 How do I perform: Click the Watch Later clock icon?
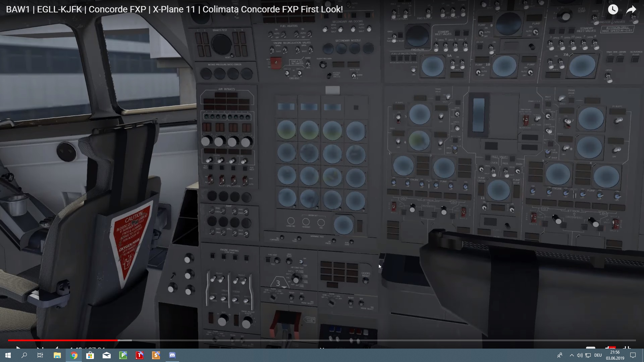(x=613, y=9)
